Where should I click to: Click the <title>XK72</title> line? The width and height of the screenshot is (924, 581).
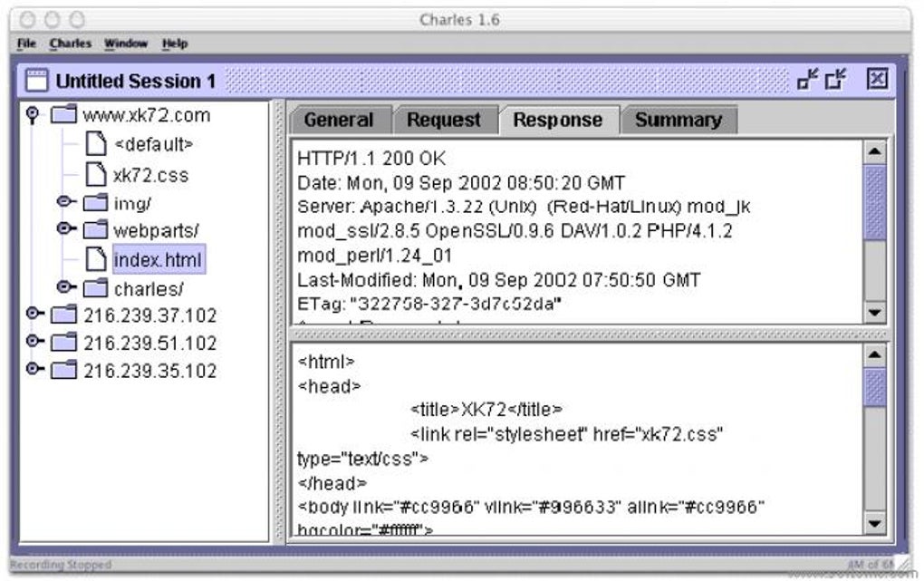coord(486,410)
